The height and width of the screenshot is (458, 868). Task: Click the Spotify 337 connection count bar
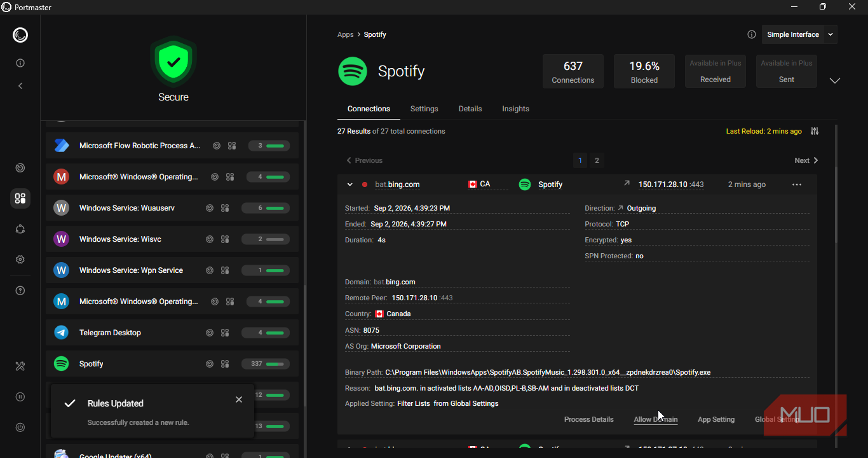coord(266,364)
